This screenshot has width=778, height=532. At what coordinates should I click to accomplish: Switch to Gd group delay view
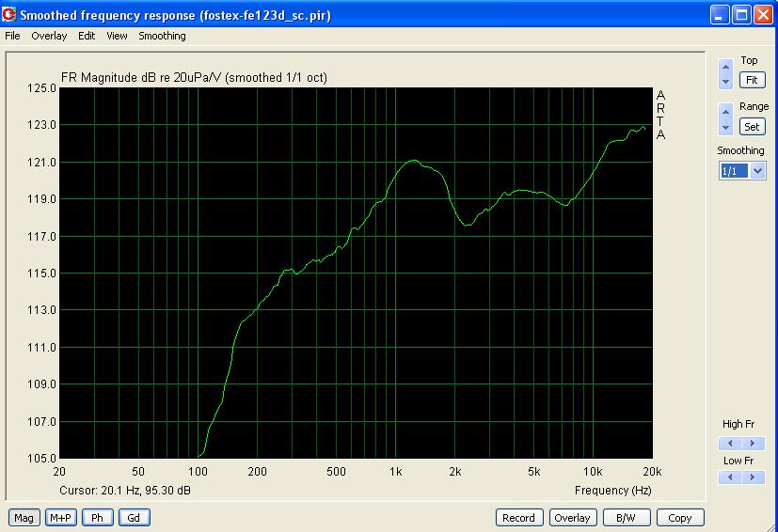[134, 518]
